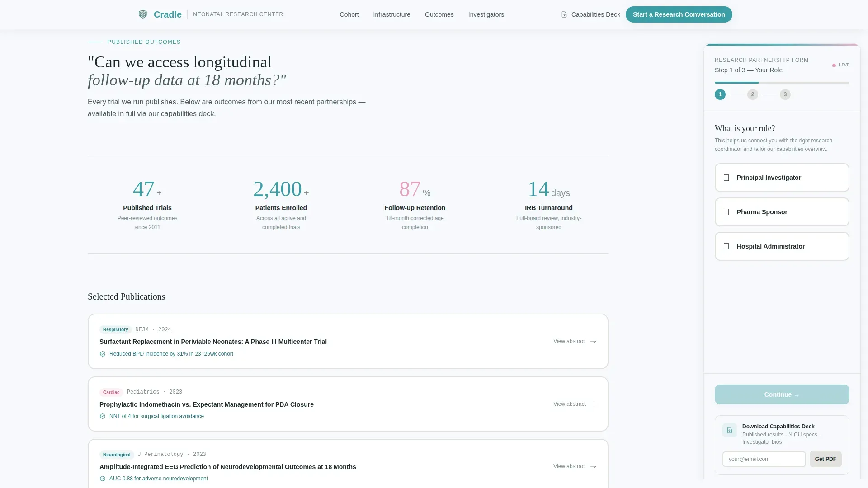This screenshot has height=488, width=868.
Task: Click the Surfactant Replacement publication title
Action: point(213,342)
